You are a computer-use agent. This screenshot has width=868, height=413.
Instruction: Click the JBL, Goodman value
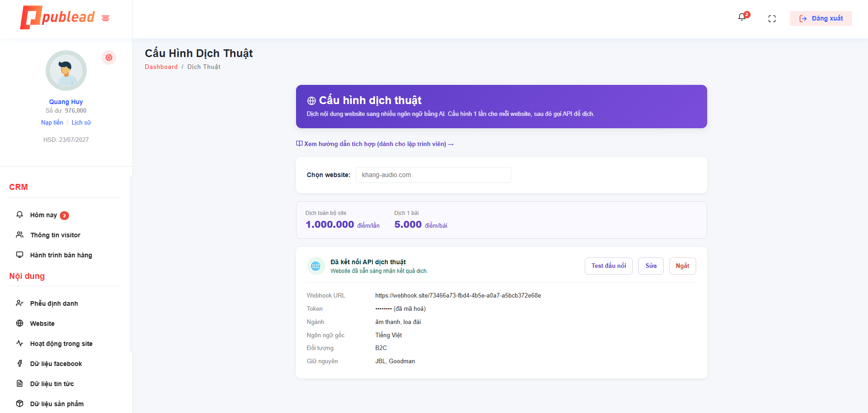395,361
